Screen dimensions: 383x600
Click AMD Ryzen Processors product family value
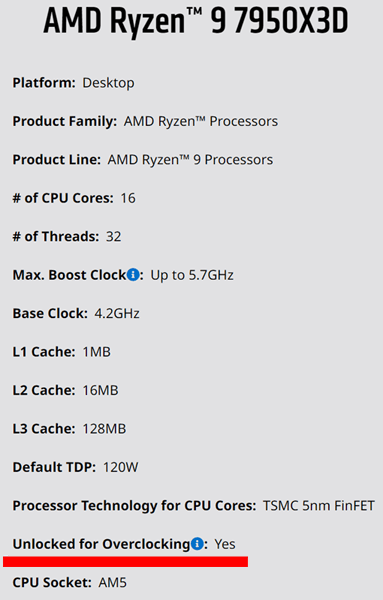(201, 121)
